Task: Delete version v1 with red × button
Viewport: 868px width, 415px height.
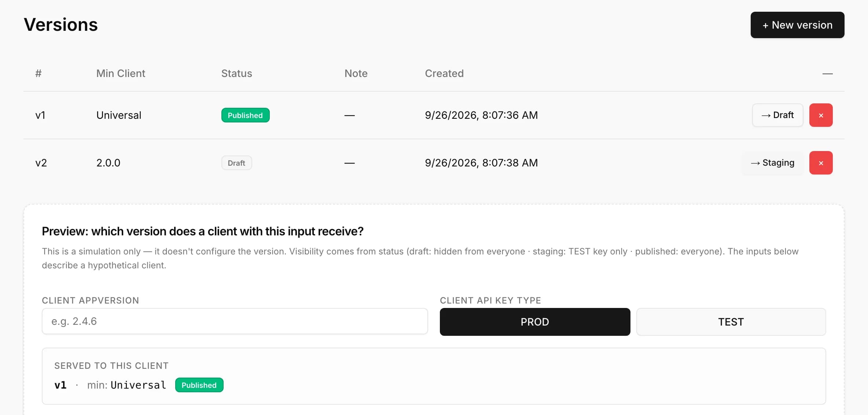Action: point(821,115)
